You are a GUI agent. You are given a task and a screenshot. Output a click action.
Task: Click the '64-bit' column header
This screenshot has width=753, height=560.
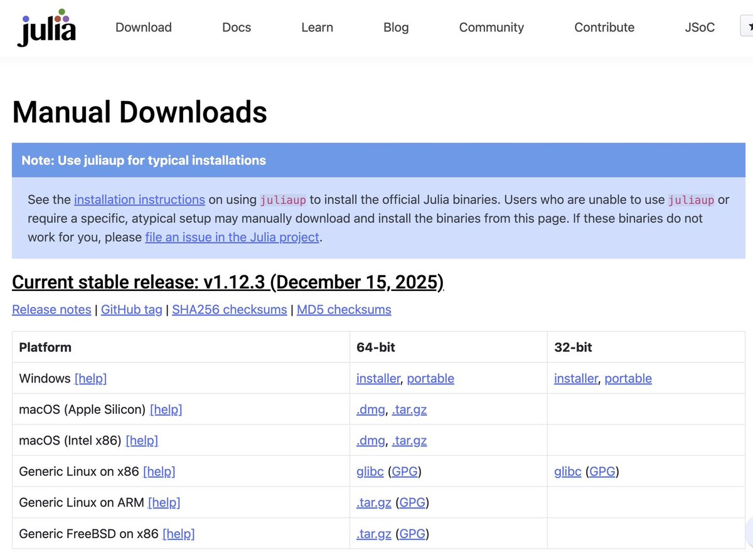pyautogui.click(x=376, y=347)
